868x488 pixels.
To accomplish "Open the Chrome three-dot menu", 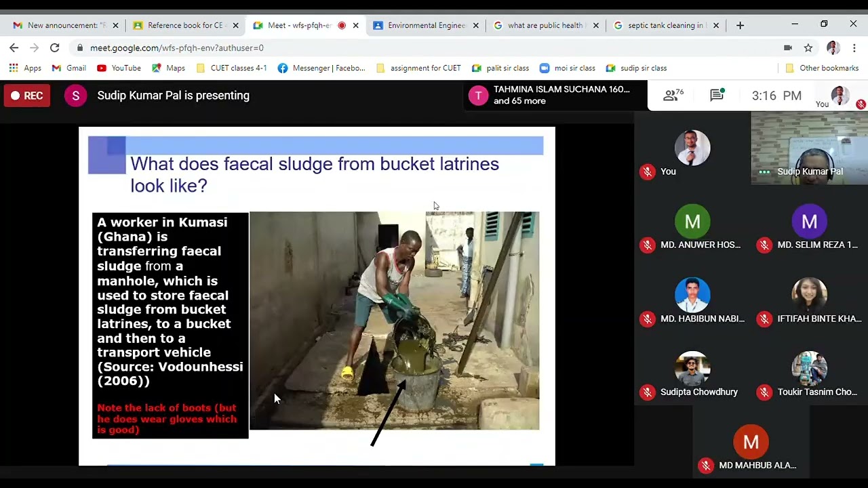I will click(854, 47).
